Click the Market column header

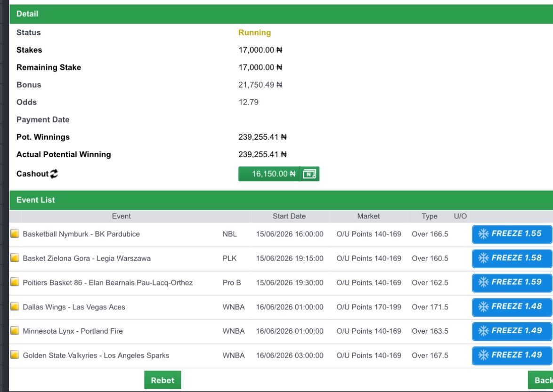coord(368,216)
